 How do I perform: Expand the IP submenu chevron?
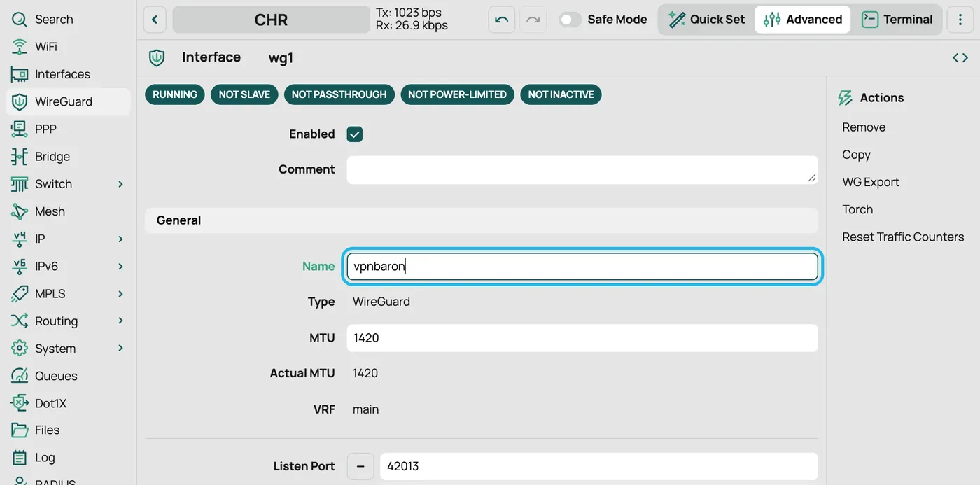pyautogui.click(x=120, y=239)
